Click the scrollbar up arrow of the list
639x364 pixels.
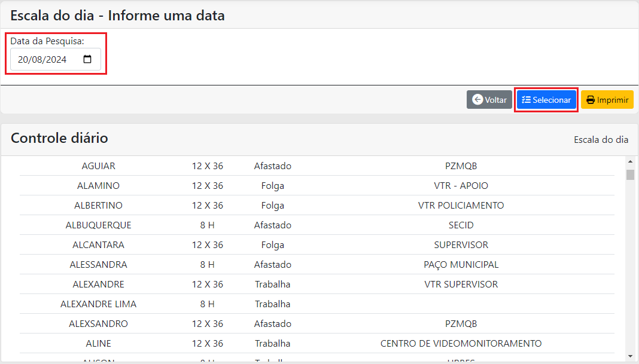tap(630, 161)
